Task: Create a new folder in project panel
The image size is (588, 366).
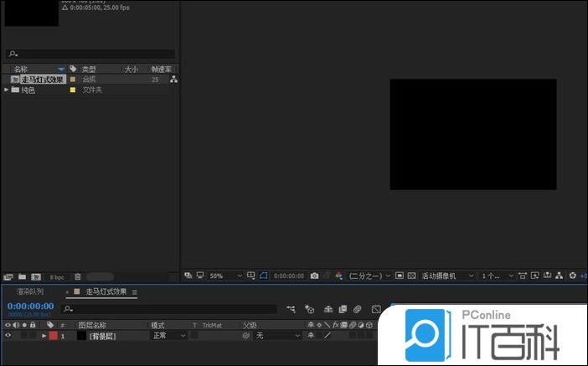Action: tap(23, 276)
